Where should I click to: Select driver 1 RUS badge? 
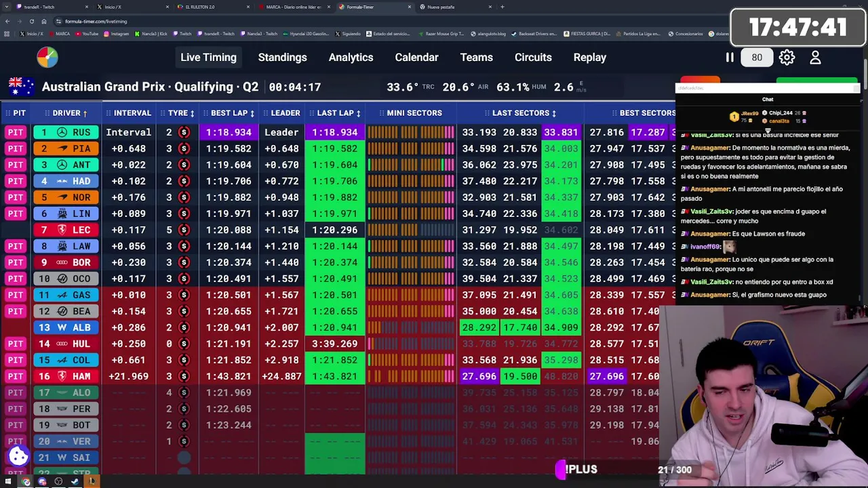(66, 132)
